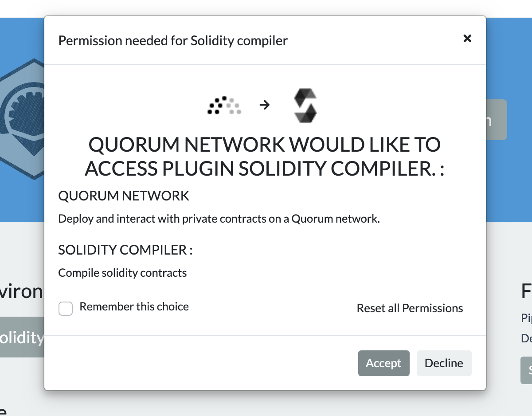532x416 pixels.
Task: Click the 'SOLIDITY COMPILER :' subheading
Action: (125, 250)
